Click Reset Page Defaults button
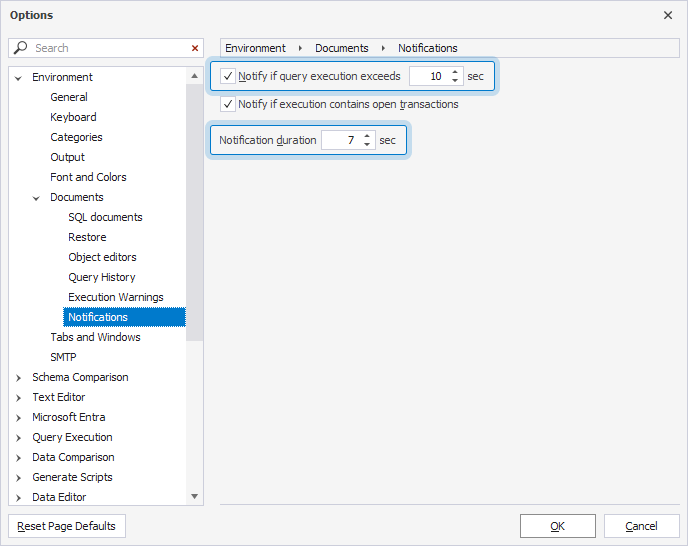The width and height of the screenshot is (688, 546). (67, 526)
